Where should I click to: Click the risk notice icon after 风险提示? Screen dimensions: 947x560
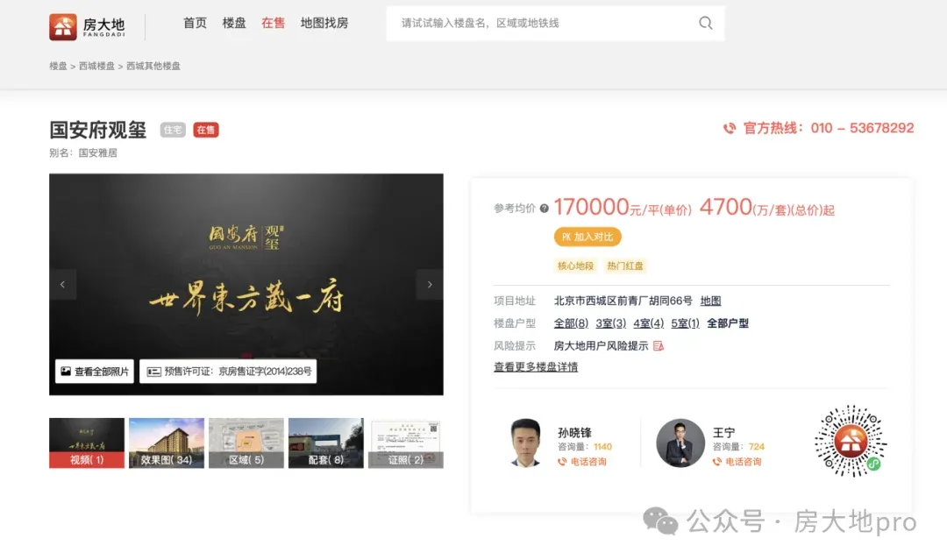(659, 346)
